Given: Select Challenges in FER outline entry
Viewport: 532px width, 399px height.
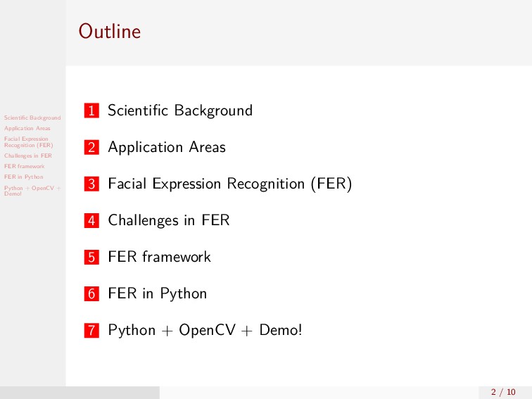Looking at the screenshot, I should pos(169,220).
